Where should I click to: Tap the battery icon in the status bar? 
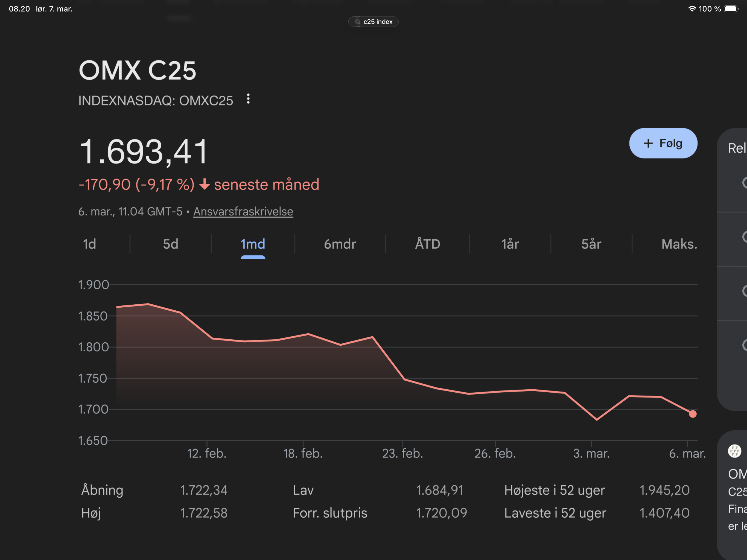(731, 9)
